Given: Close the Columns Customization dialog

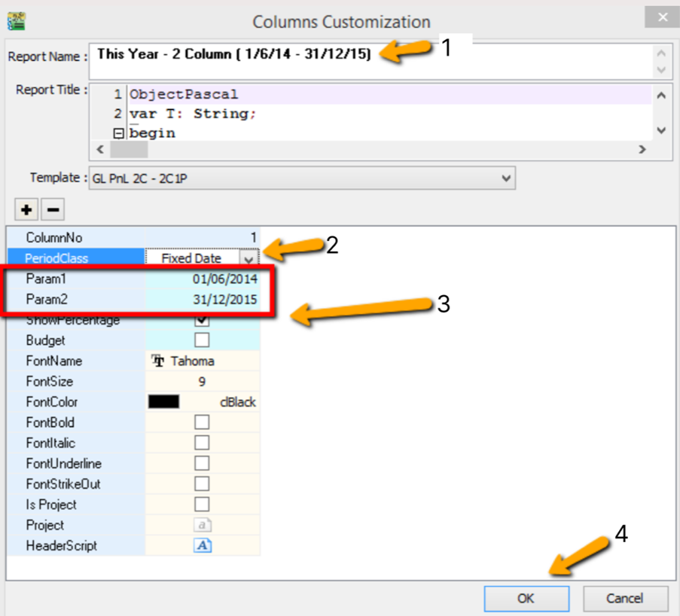Looking at the screenshot, I should [x=662, y=17].
